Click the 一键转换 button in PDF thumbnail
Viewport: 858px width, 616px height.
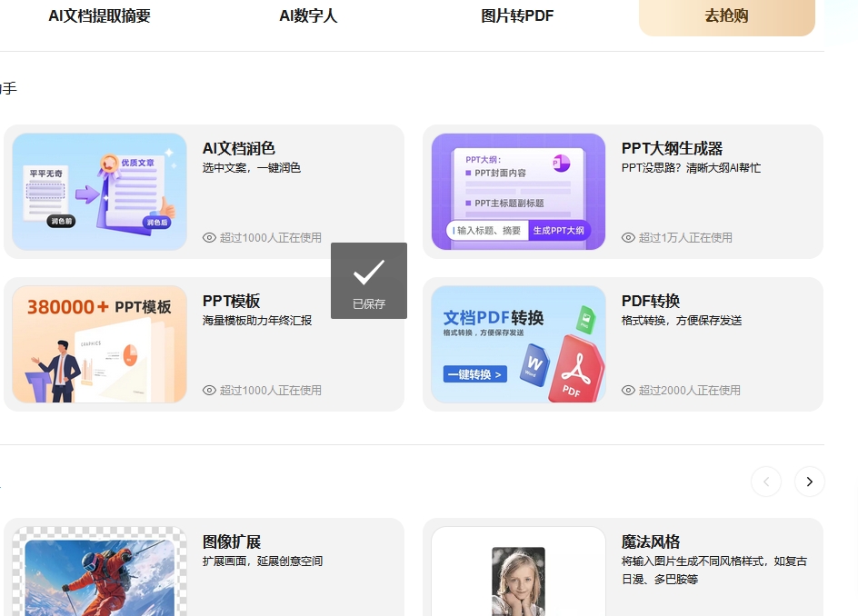click(475, 374)
